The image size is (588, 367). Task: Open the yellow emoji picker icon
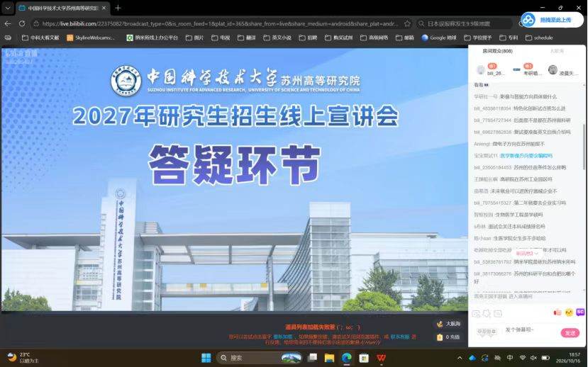click(570, 312)
